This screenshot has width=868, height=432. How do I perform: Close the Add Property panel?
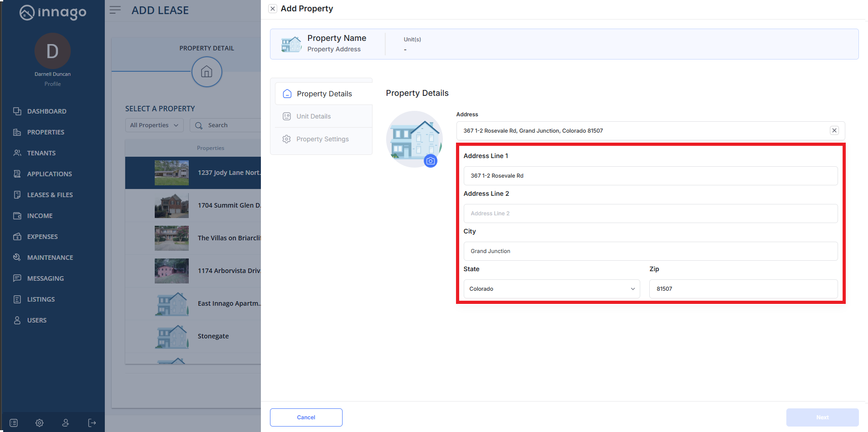(273, 9)
